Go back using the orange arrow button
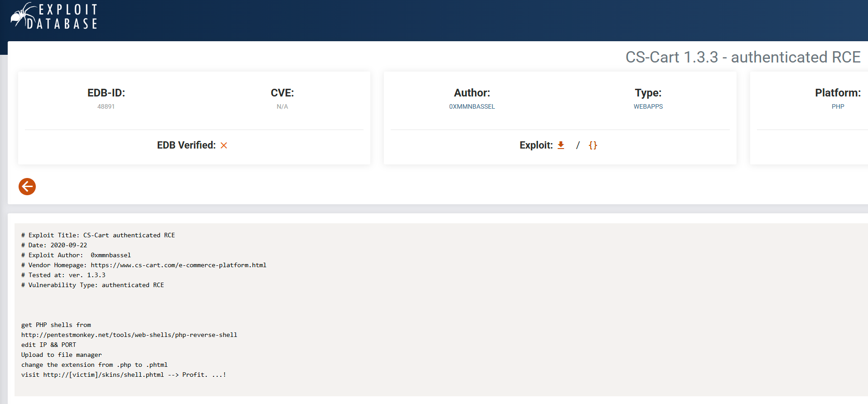 [x=27, y=187]
